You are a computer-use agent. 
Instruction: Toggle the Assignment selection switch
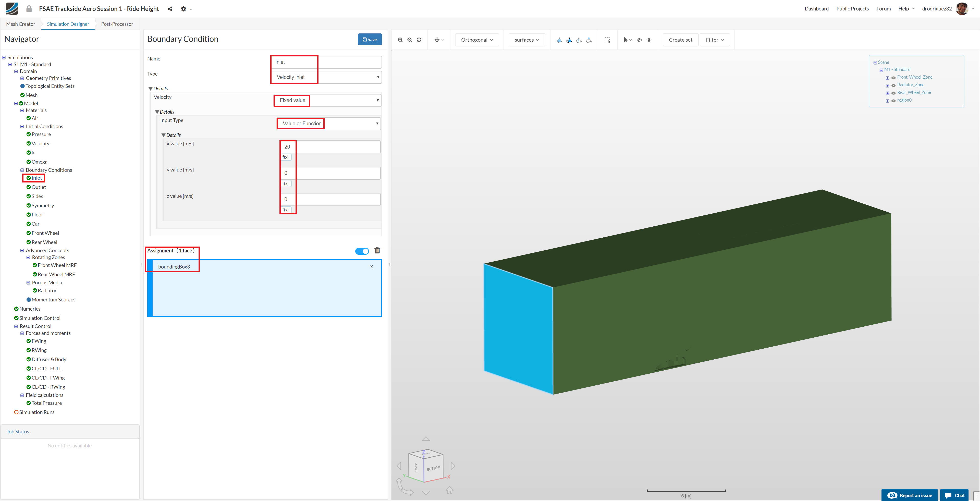point(362,251)
